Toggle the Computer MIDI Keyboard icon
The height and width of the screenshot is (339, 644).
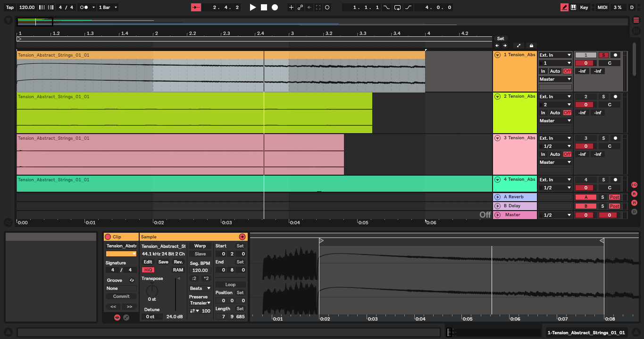(x=573, y=8)
